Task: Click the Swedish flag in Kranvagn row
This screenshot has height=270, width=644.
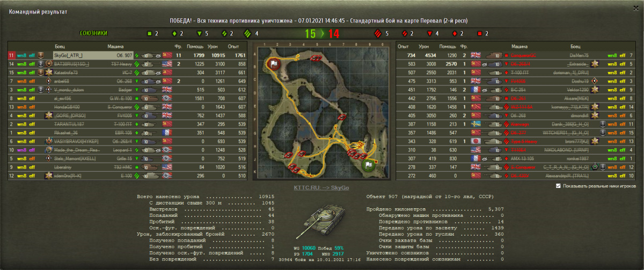Action: coord(475,124)
